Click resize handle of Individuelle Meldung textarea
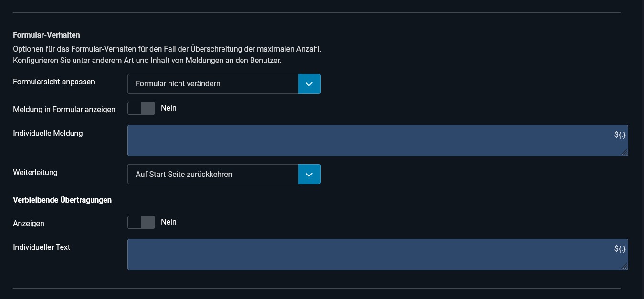Image resolution: width=644 pixels, height=299 pixels. click(x=624, y=153)
